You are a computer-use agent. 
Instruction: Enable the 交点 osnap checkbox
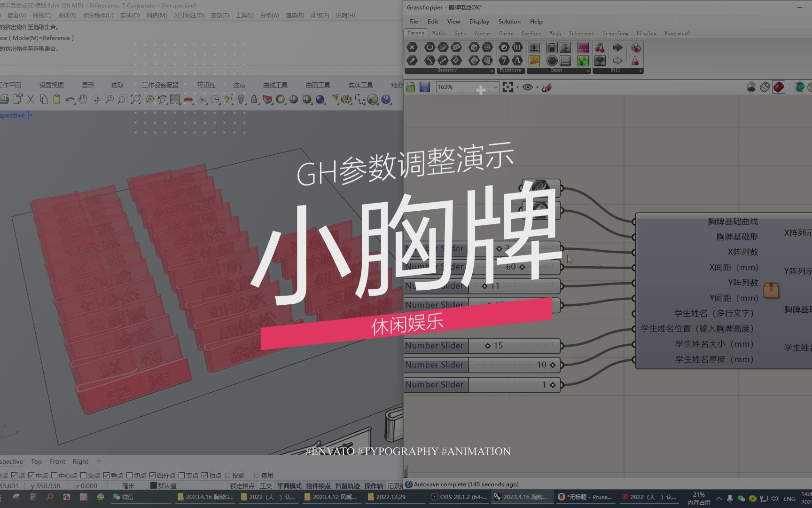[84, 476]
